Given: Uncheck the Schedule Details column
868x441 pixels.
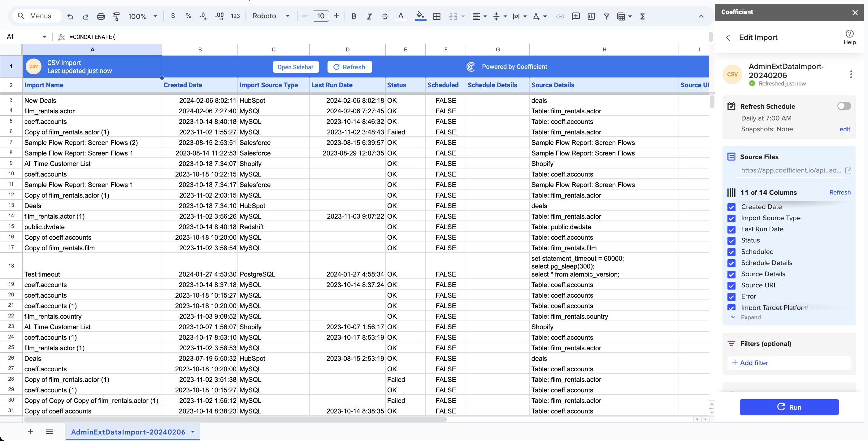Looking at the screenshot, I should pos(731,263).
